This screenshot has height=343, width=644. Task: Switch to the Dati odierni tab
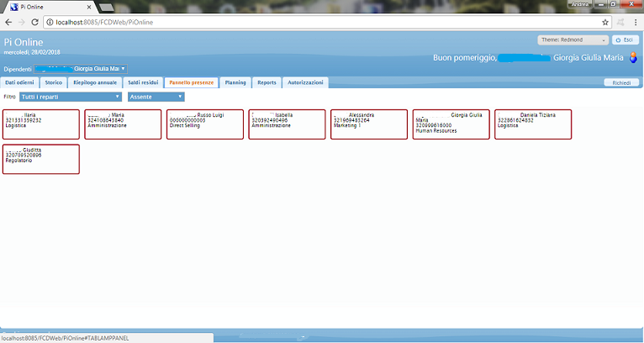pos(20,83)
